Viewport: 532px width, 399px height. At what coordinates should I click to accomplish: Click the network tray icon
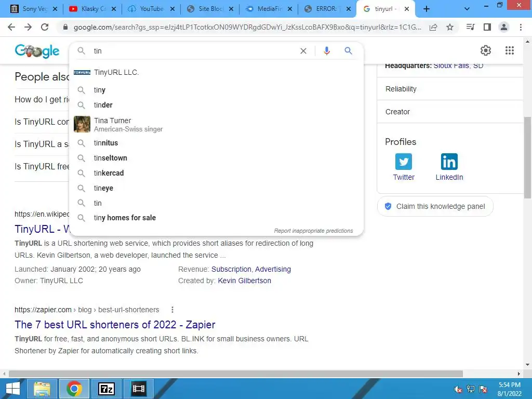(x=471, y=389)
